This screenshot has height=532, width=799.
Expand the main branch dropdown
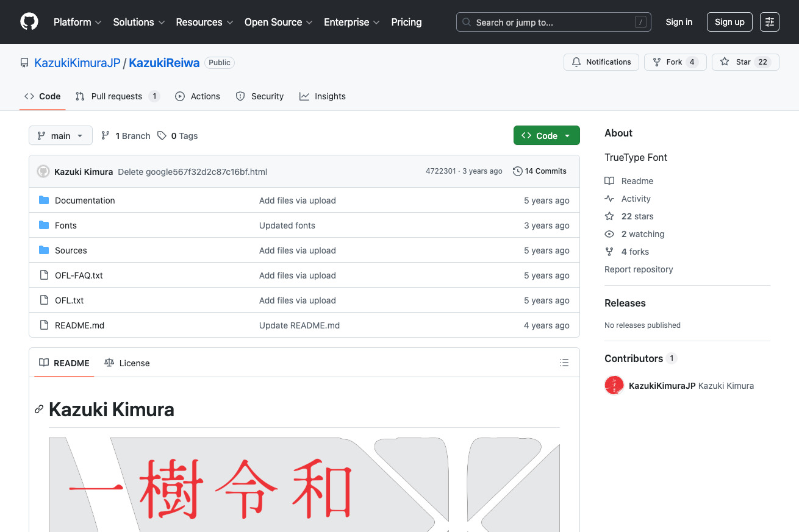(x=60, y=136)
